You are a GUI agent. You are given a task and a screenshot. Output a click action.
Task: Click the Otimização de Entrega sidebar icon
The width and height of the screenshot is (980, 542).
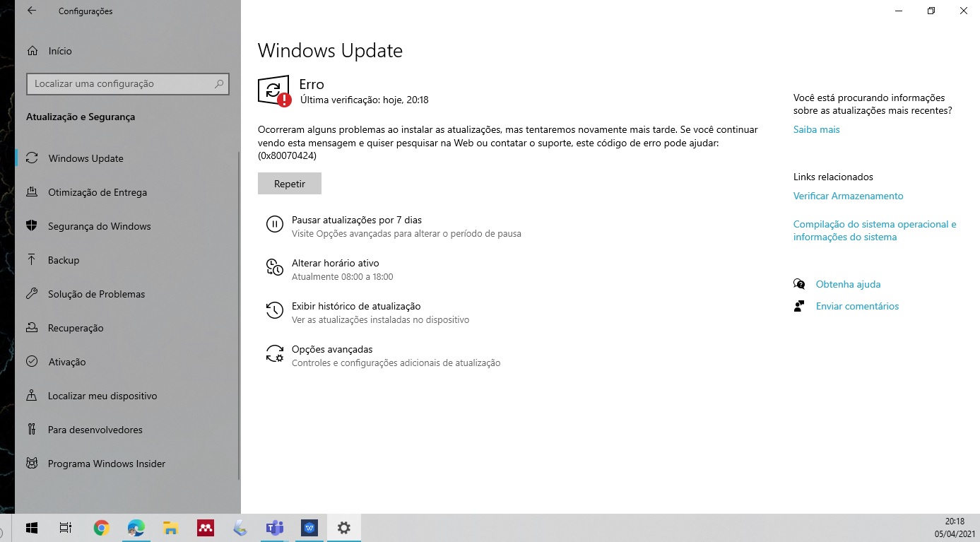[32, 192]
